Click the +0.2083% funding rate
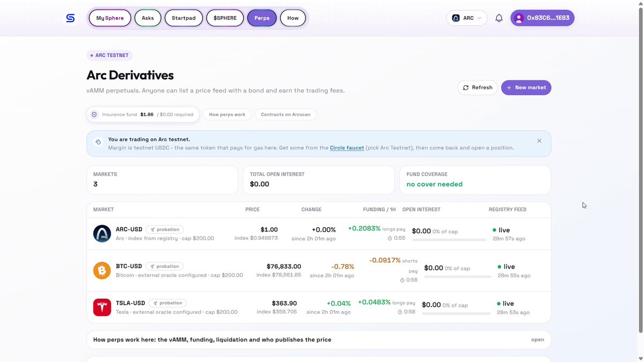Screen dimensions: 644x362 (x=364, y=228)
